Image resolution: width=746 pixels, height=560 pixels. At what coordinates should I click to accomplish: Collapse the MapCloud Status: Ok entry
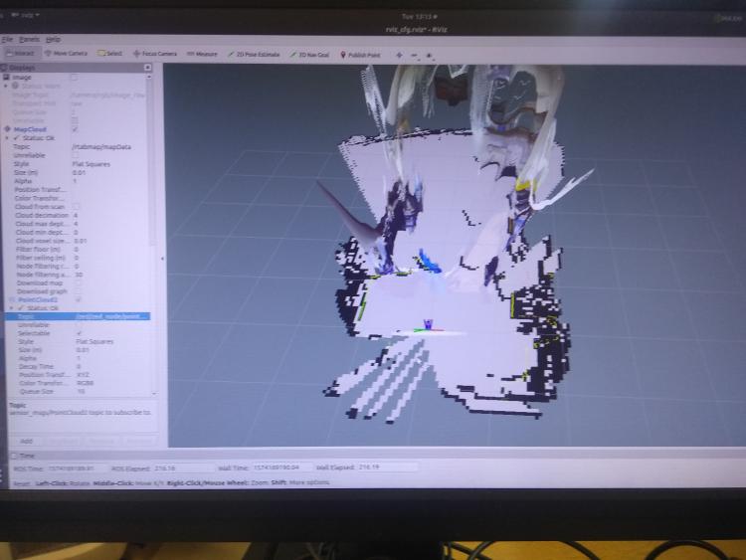point(15,137)
